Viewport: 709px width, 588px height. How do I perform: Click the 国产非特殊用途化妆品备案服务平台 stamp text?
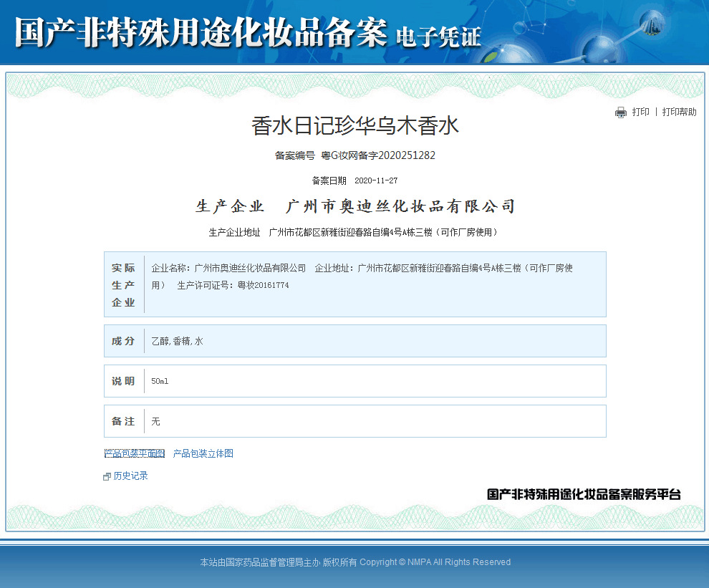click(x=584, y=494)
